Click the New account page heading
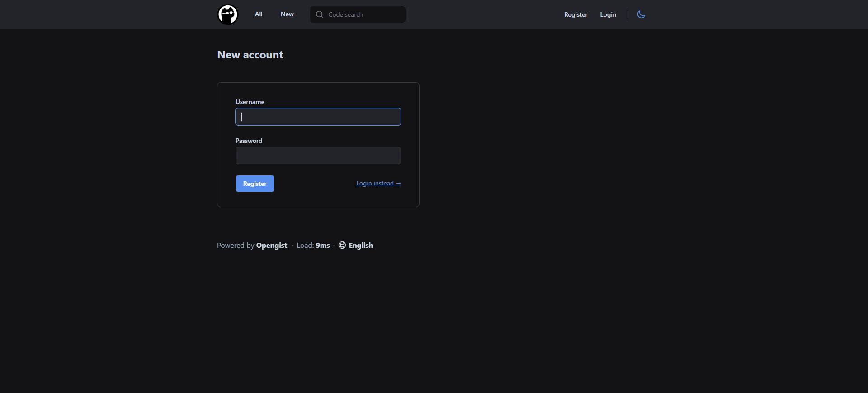Viewport: 868px width, 393px height. point(250,55)
